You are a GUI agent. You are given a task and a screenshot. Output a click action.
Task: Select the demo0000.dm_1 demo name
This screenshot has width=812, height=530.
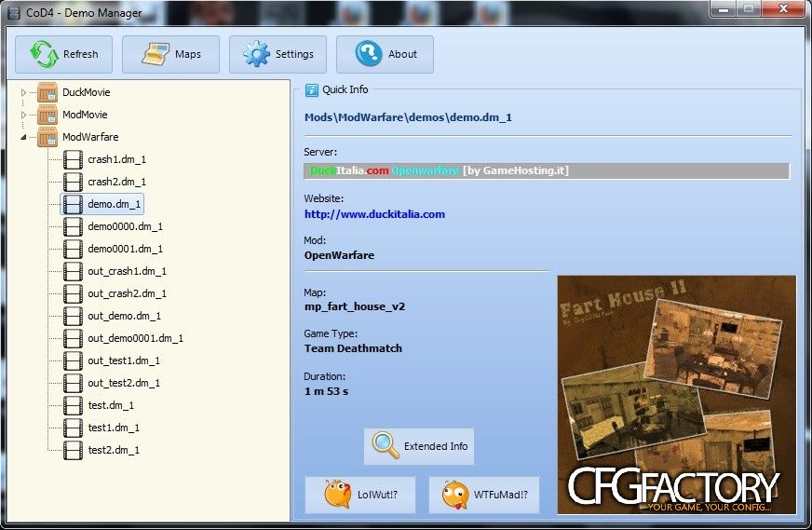tap(126, 226)
